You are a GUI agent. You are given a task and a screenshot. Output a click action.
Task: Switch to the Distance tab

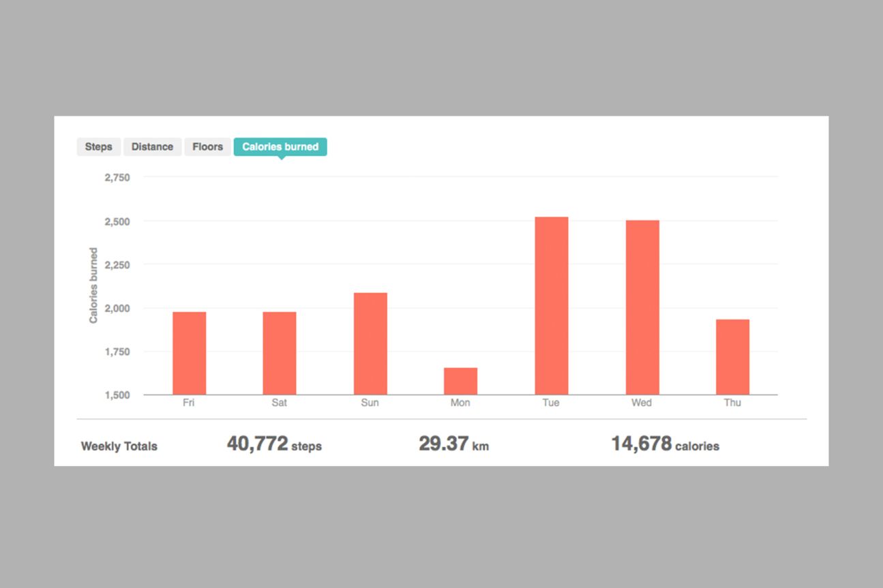pos(152,146)
